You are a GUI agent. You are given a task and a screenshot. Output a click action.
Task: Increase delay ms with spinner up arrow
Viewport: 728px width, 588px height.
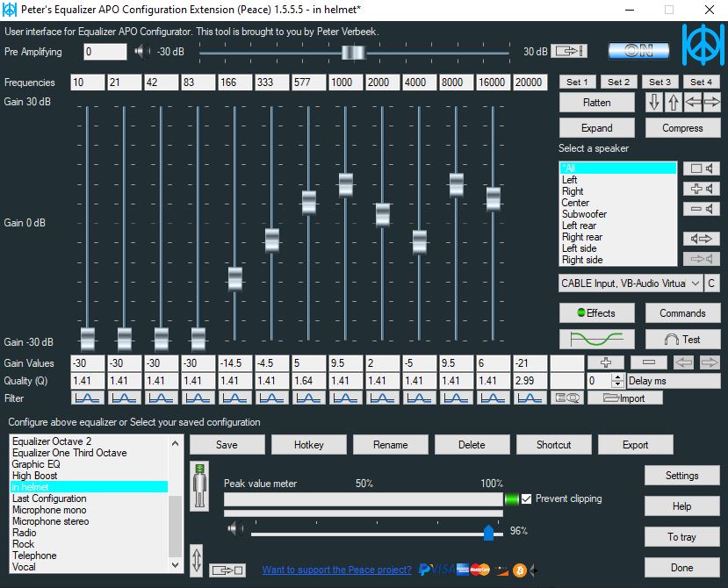pyautogui.click(x=617, y=376)
